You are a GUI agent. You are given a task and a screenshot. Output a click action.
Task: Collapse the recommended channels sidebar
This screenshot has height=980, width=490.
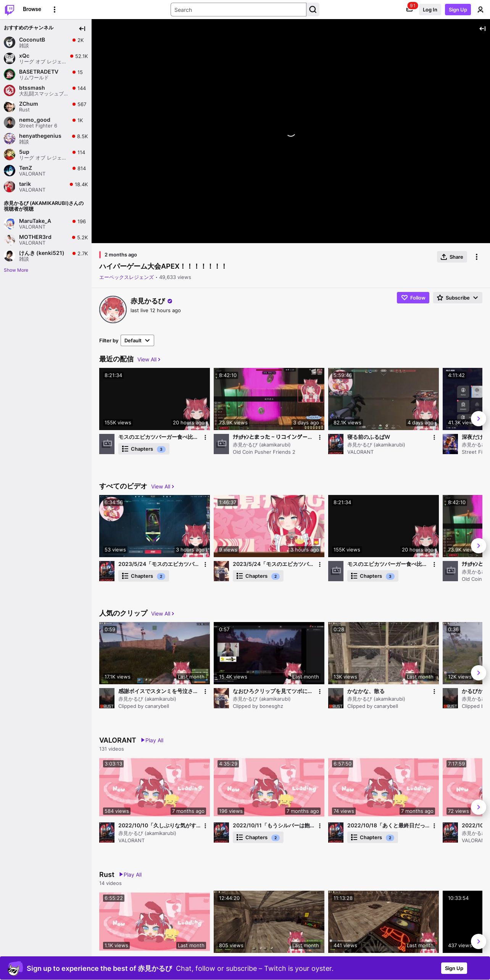point(82,29)
